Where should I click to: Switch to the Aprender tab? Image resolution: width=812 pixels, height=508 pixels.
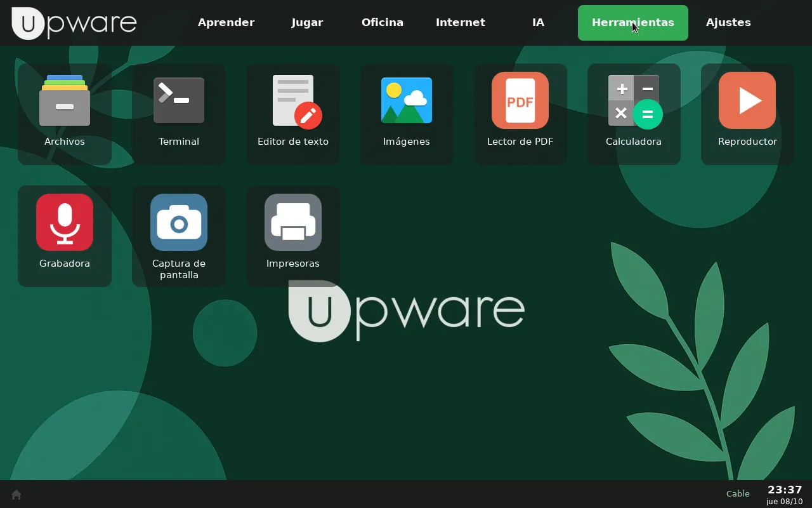[x=226, y=23]
